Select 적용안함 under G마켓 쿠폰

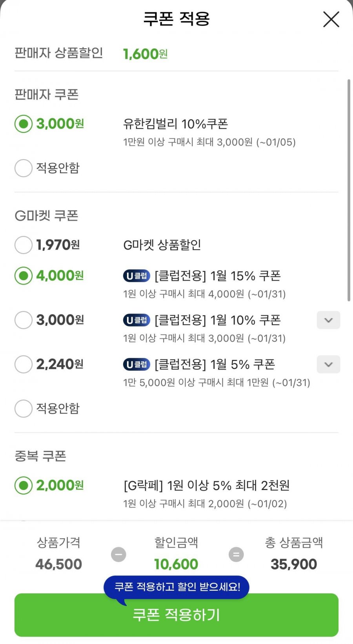24,408
